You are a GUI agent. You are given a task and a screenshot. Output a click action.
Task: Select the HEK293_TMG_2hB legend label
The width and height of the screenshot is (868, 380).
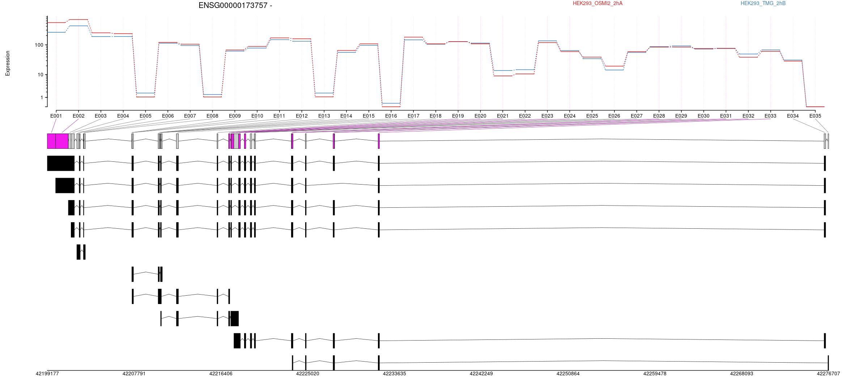(763, 3)
